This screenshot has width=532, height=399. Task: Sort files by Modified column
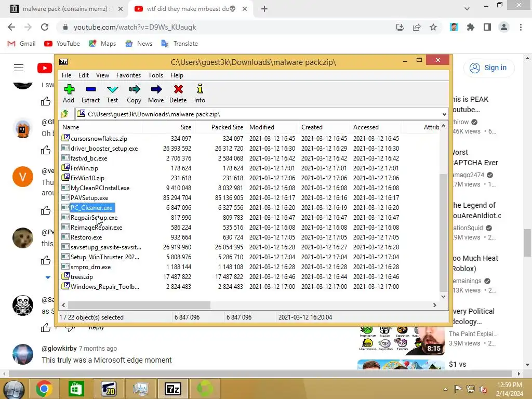point(272,127)
